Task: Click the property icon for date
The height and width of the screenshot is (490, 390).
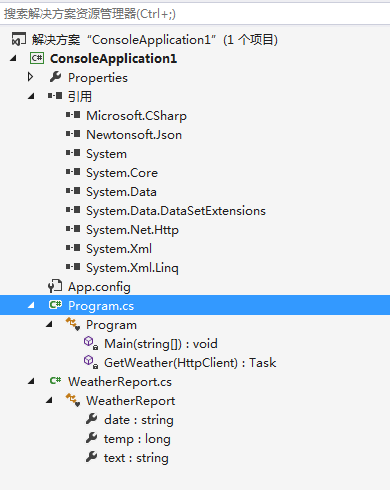Action: point(91,419)
